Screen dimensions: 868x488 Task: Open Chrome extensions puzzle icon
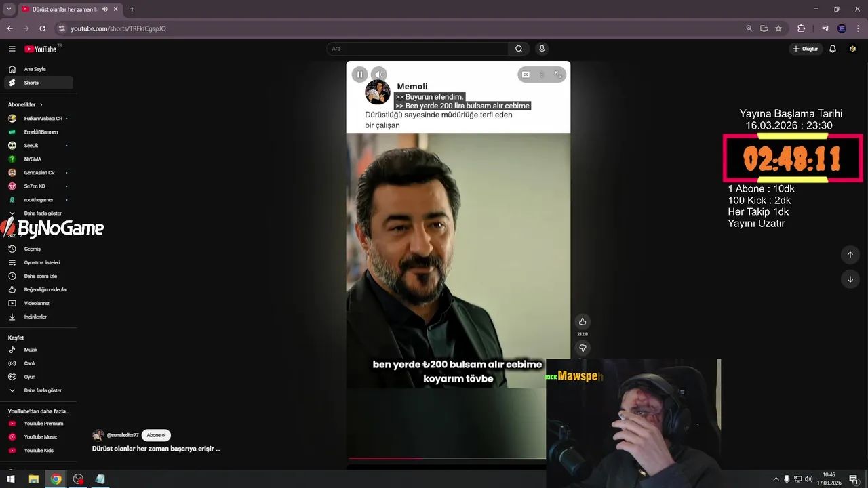(x=802, y=28)
